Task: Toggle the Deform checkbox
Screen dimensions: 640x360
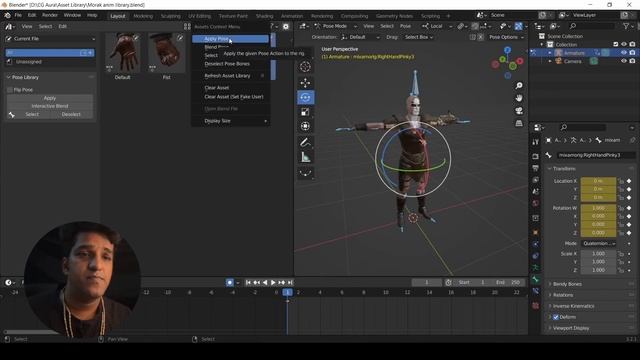Action: (x=556, y=317)
